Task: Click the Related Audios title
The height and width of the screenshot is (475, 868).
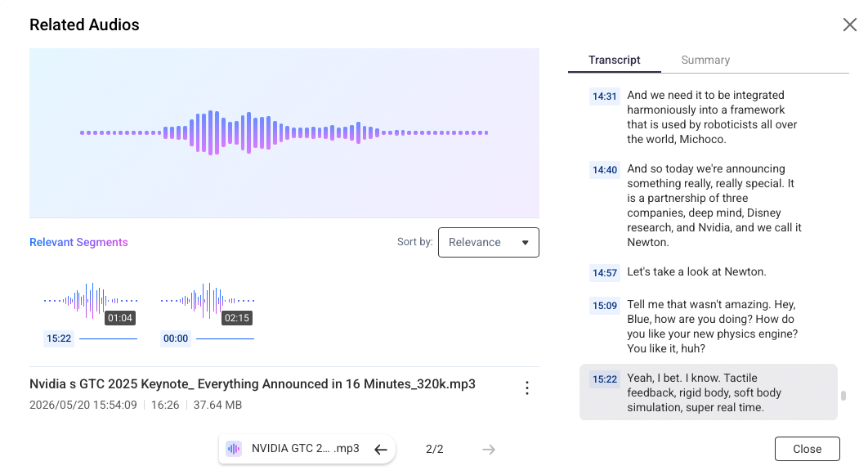Action: click(x=84, y=25)
